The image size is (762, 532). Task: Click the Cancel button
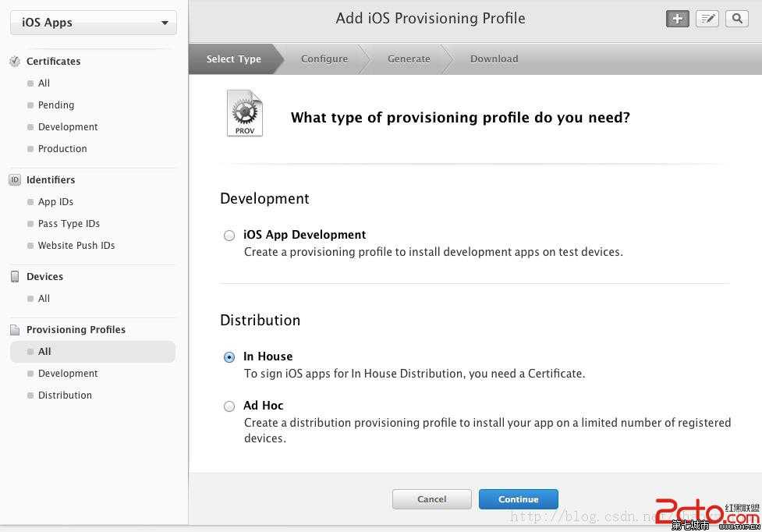point(431,499)
